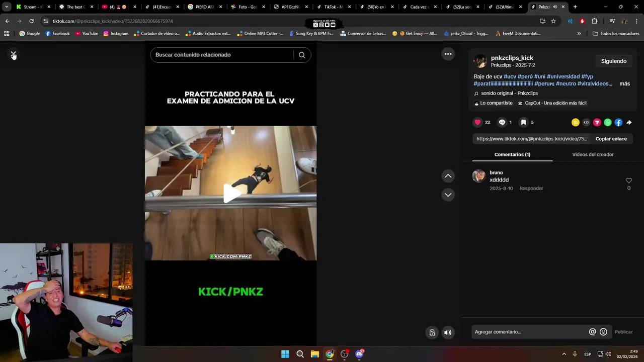Open the #universidad hashtag
Viewport: 644px width, 362px height.
click(563, 76)
